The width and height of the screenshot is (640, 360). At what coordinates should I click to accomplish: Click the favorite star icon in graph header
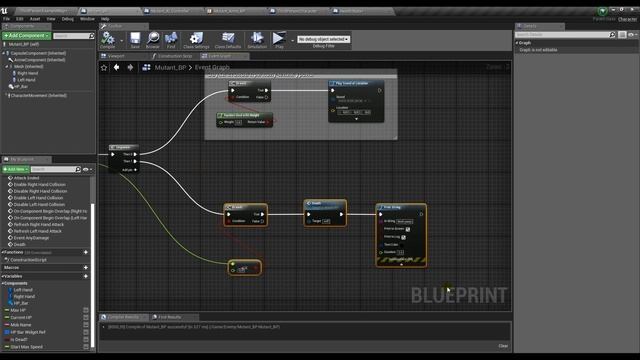click(104, 68)
